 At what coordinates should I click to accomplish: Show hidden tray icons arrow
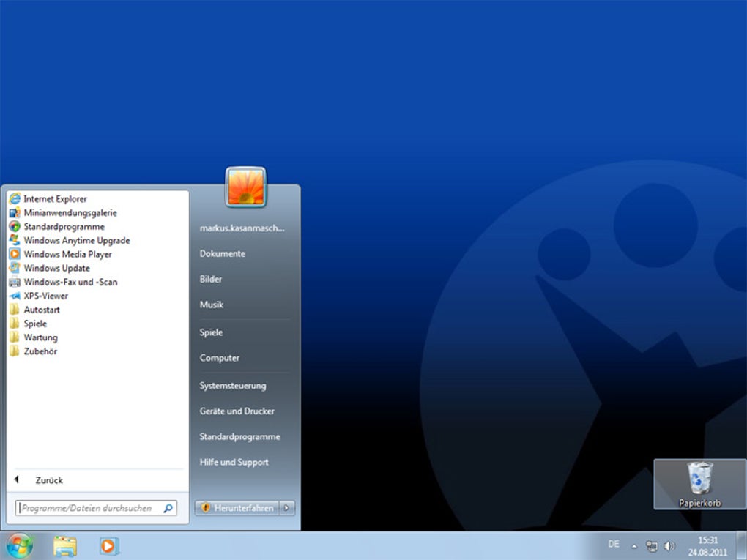pyautogui.click(x=634, y=546)
